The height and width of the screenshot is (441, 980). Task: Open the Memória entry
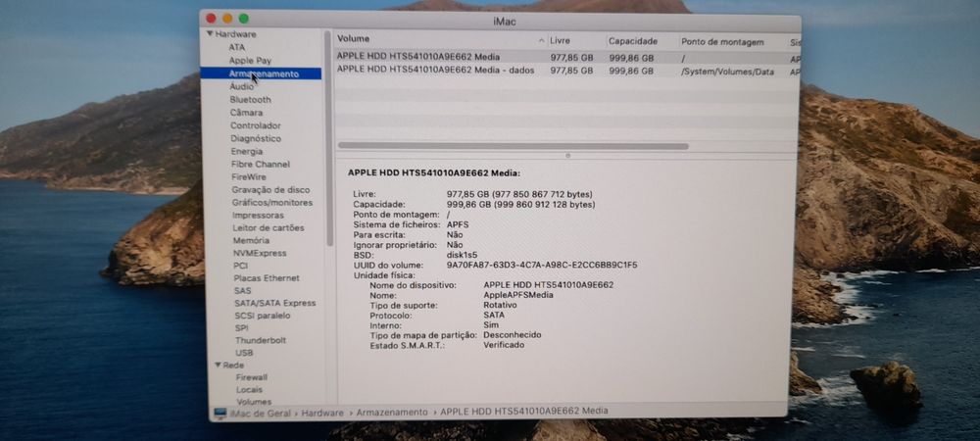tap(251, 240)
